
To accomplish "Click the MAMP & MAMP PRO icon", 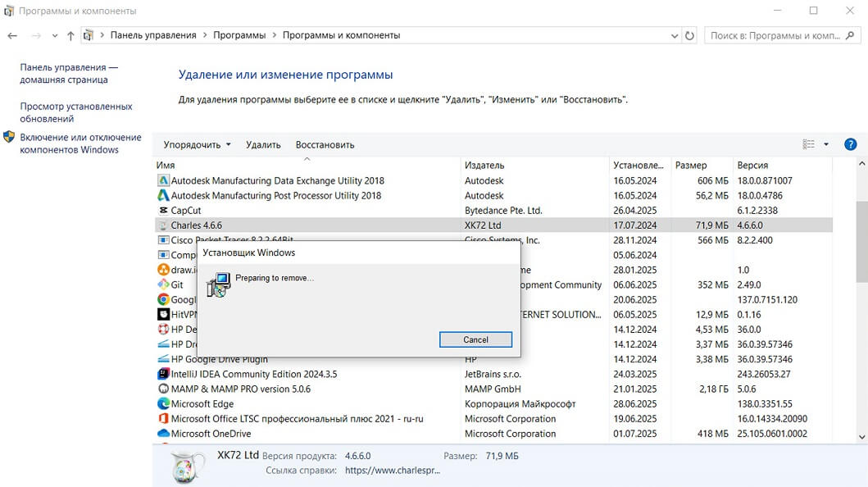I will [163, 389].
